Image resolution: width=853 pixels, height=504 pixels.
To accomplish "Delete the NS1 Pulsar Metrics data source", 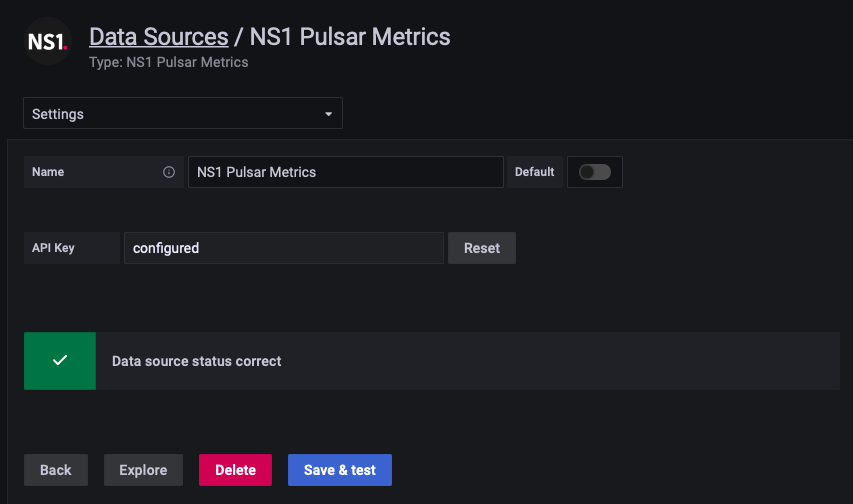I will pyautogui.click(x=235, y=470).
